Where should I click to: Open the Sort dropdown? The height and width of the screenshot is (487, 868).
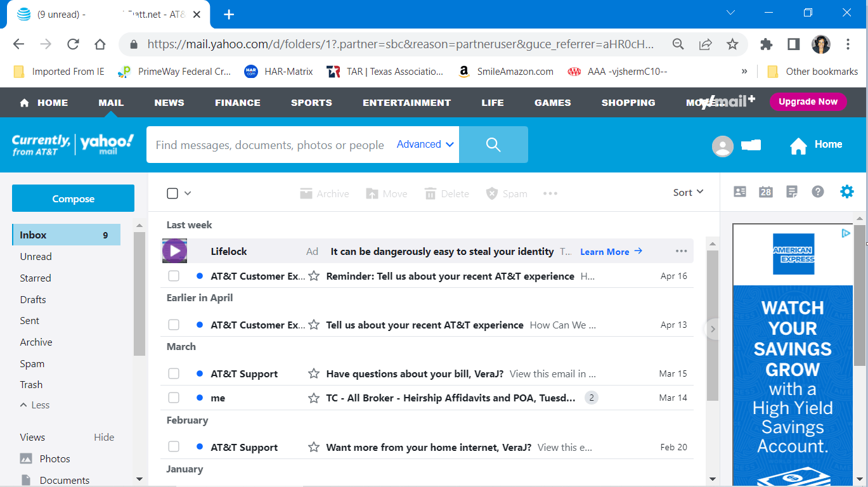[x=687, y=192]
